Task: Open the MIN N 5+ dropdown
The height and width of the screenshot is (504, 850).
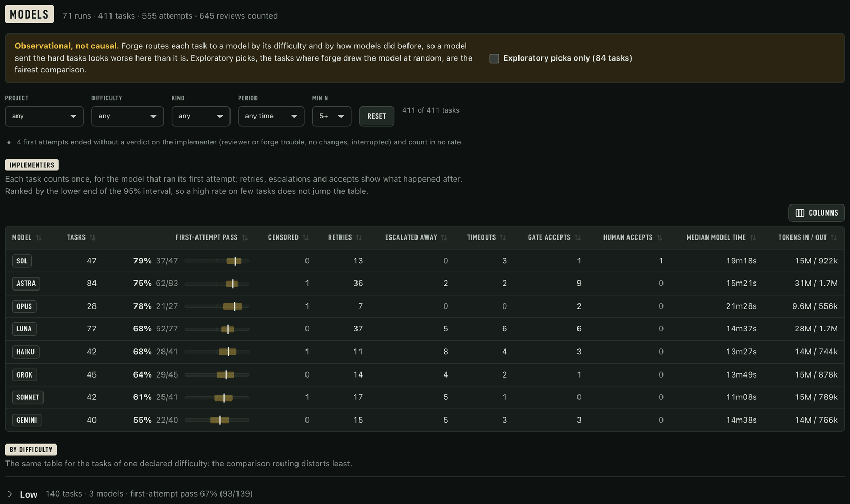Action: [x=331, y=116]
